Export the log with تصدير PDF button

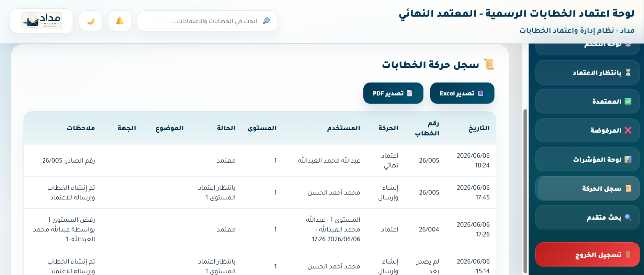[x=393, y=93]
